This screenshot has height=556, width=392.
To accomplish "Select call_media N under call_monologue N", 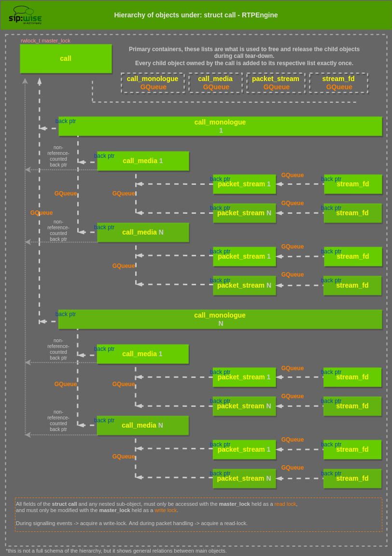I will click(142, 425).
